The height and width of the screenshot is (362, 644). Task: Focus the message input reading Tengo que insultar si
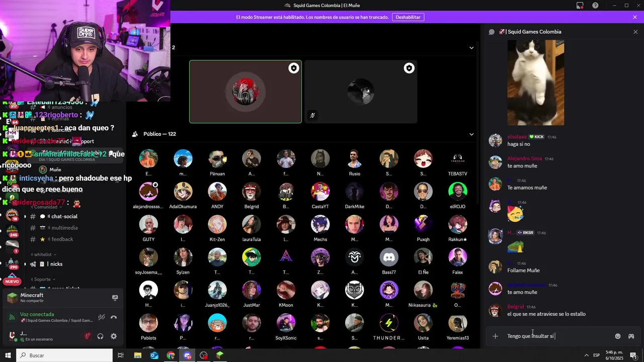(558, 336)
